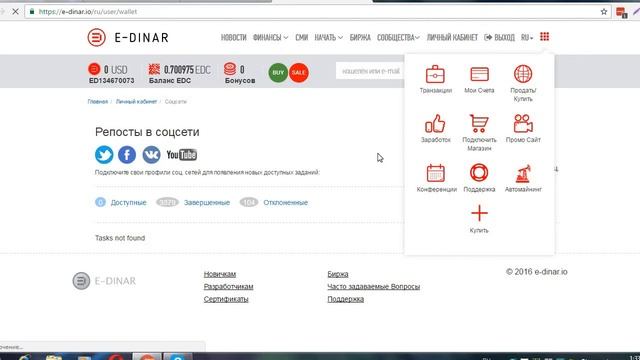Screen dimensions: 640x360
Task: Expand the ФИНАНСЫ dropdown menu
Action: [270, 38]
